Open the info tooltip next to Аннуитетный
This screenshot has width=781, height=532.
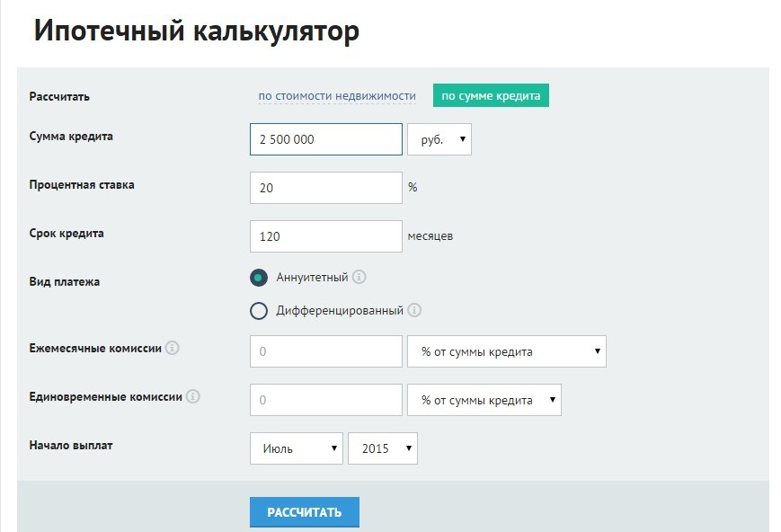click(x=359, y=278)
